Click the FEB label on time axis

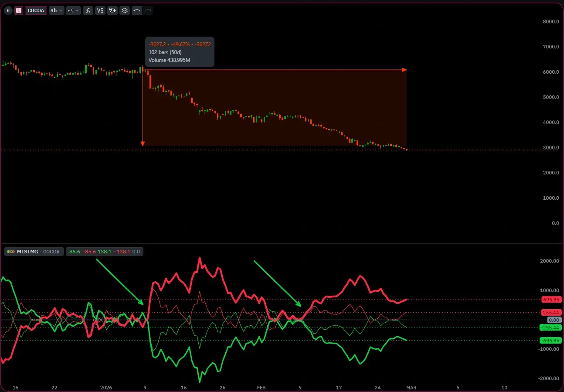pyautogui.click(x=261, y=388)
